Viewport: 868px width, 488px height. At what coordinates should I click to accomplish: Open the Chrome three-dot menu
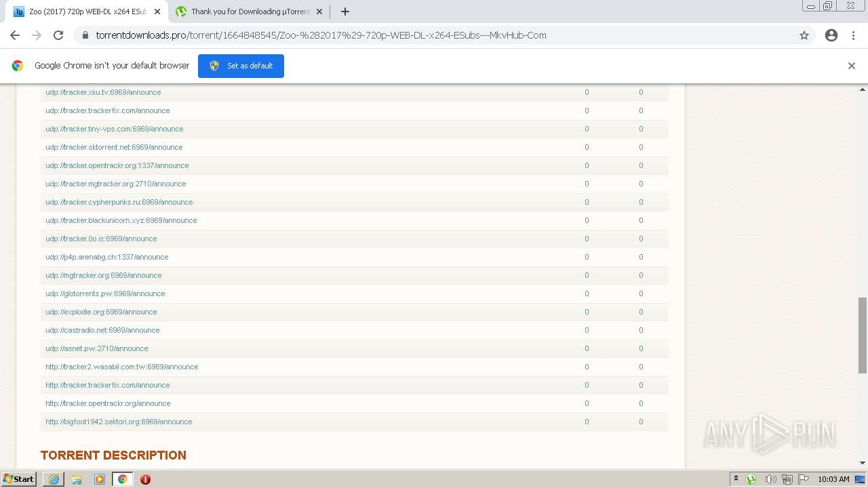853,35
